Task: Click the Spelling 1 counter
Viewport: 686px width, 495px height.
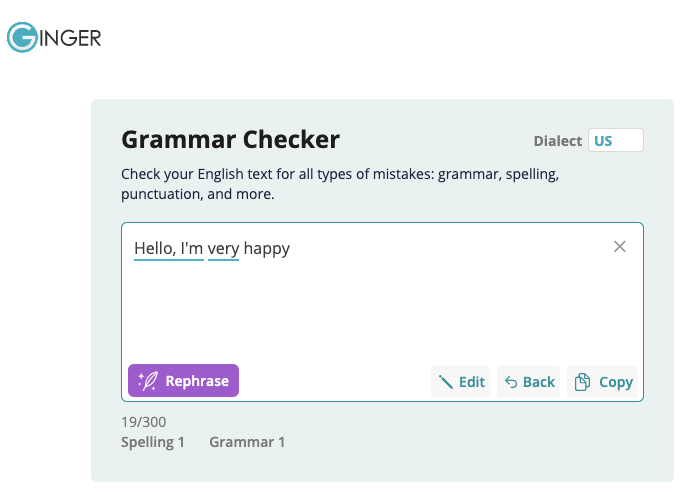Action: click(x=153, y=442)
